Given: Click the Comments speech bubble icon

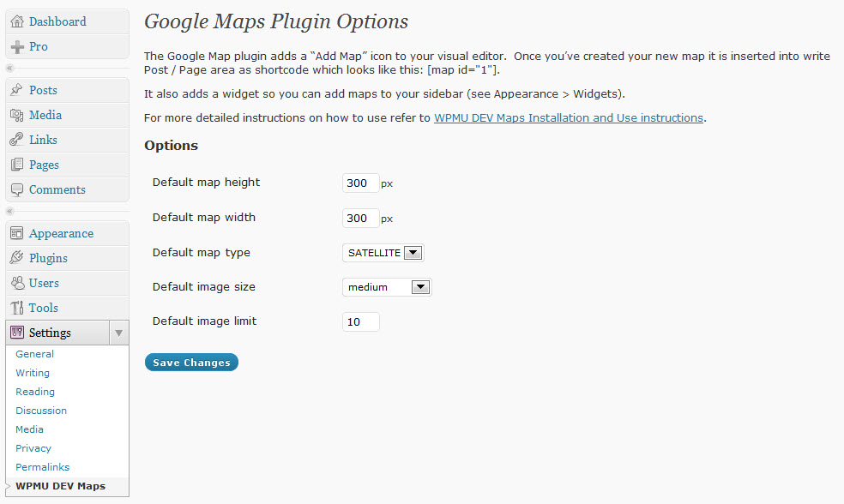Looking at the screenshot, I should coord(17,189).
